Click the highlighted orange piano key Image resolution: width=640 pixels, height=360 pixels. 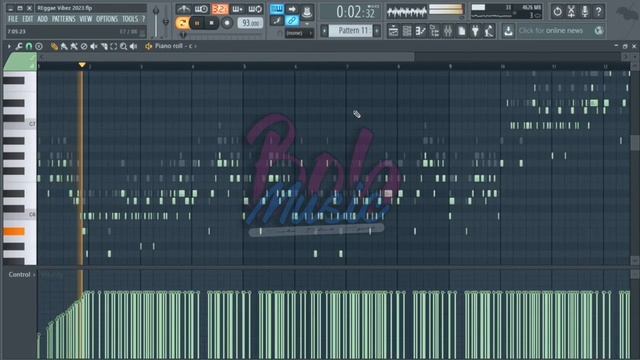coord(14,232)
